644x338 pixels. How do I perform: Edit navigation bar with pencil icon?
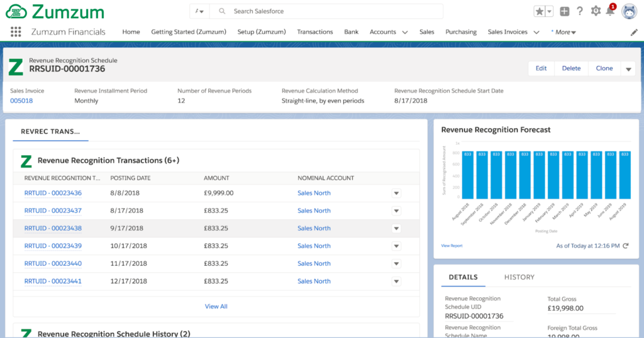pos(634,33)
